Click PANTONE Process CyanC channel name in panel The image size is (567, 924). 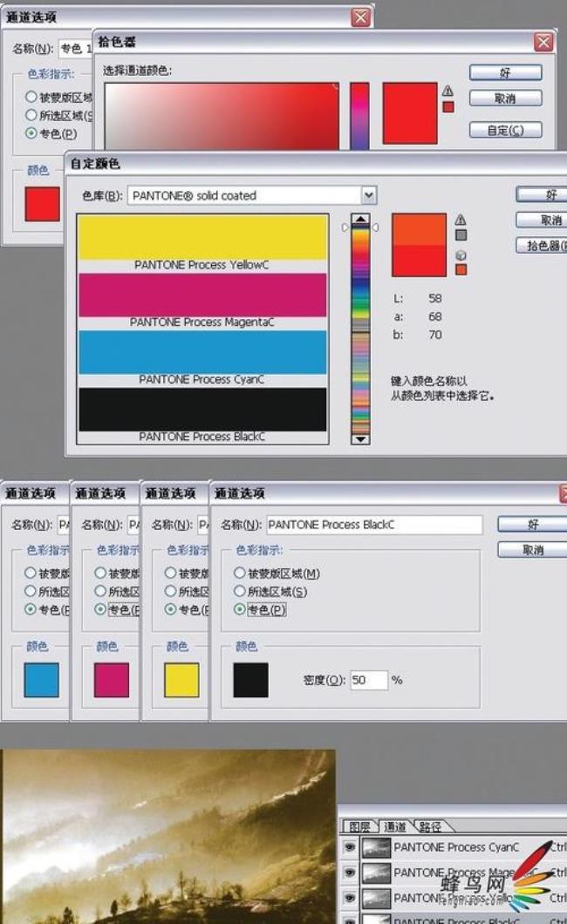pyautogui.click(x=456, y=846)
